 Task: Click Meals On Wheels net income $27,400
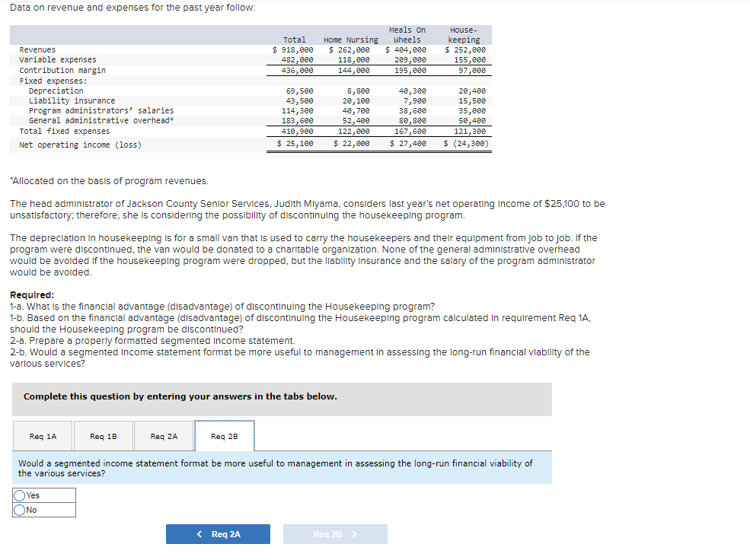(408, 143)
